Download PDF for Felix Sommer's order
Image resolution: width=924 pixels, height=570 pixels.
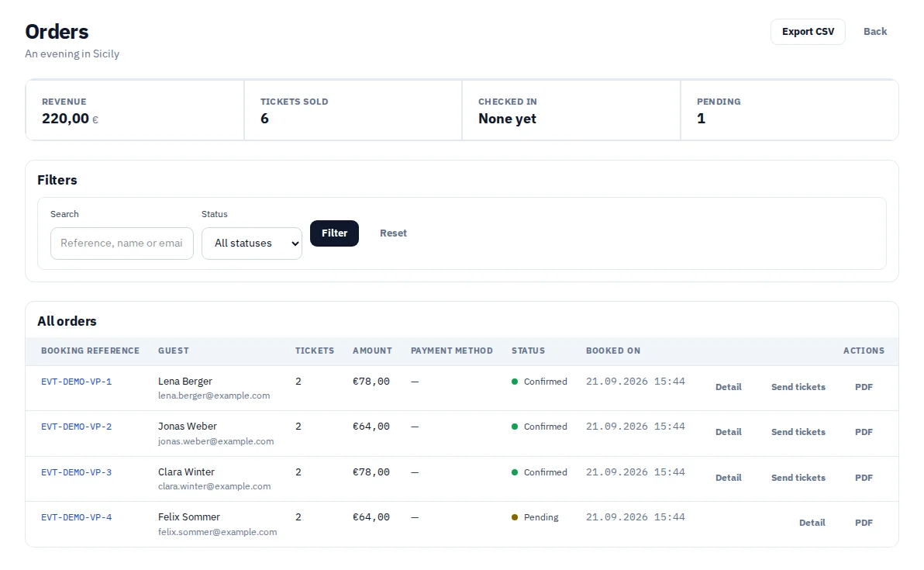(864, 523)
